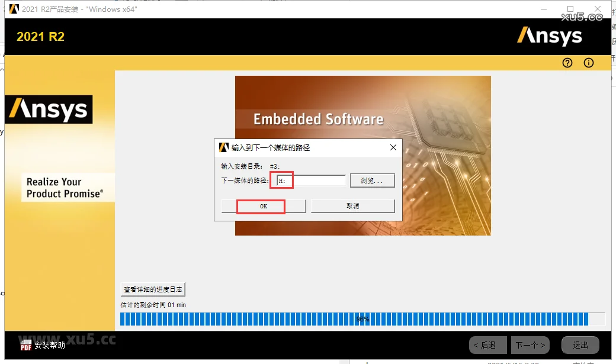Click the 退出 Exit button
Image resolution: width=616 pixels, height=364 pixels.
tap(580, 344)
